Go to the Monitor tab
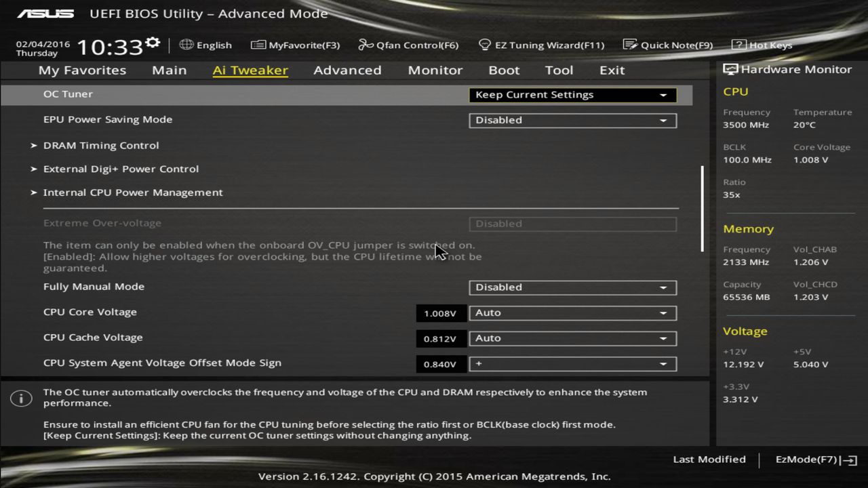868x488 pixels. (435, 70)
